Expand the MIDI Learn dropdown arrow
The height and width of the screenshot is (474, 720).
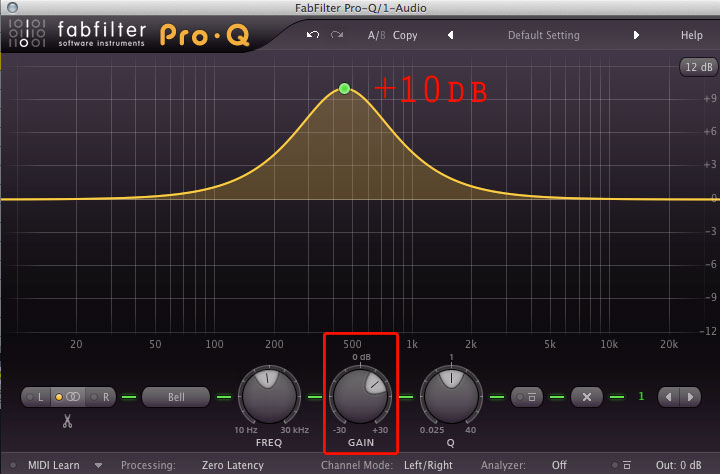point(98,465)
